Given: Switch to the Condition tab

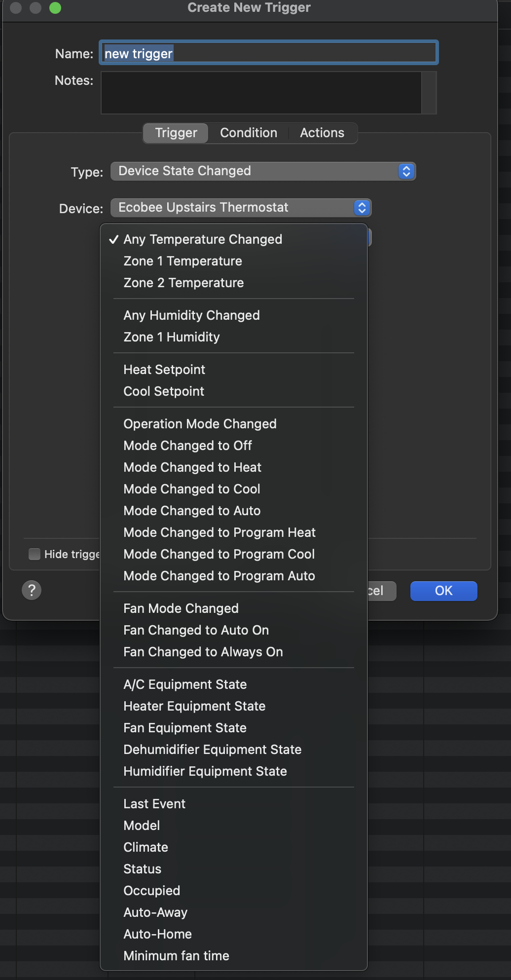Looking at the screenshot, I should [249, 133].
